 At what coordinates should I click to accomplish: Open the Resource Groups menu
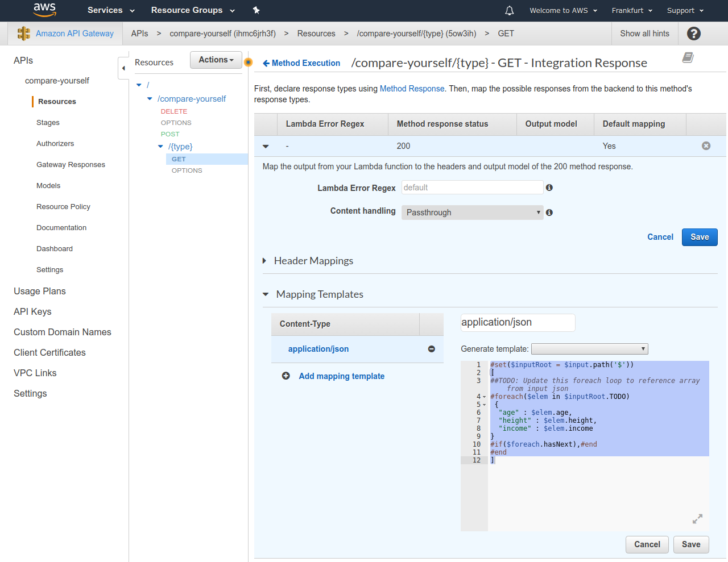click(x=193, y=10)
